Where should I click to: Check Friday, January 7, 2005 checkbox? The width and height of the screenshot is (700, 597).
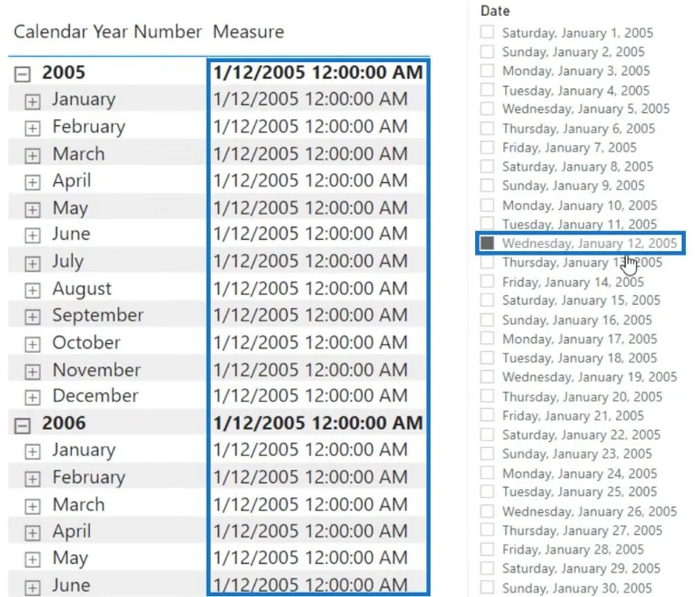pos(487,147)
